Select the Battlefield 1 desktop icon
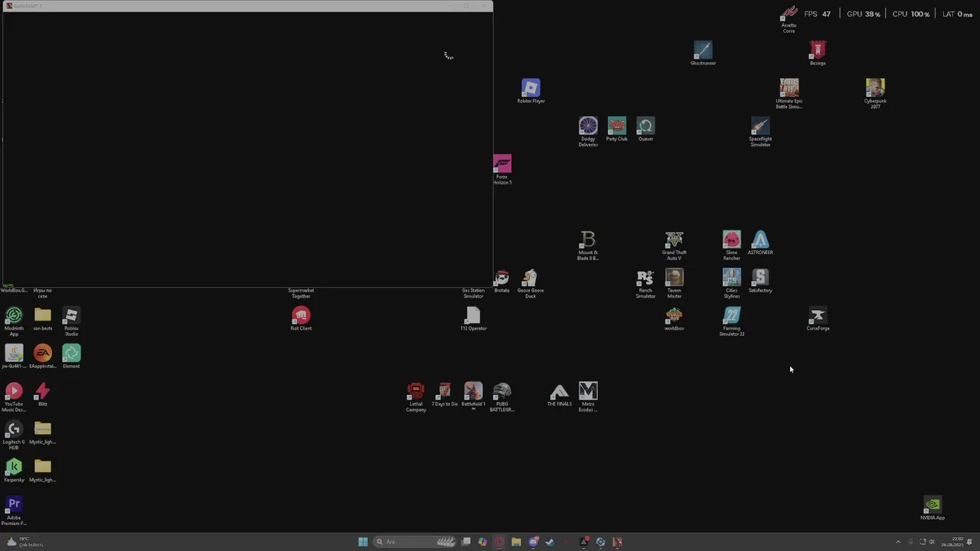 [x=473, y=396]
